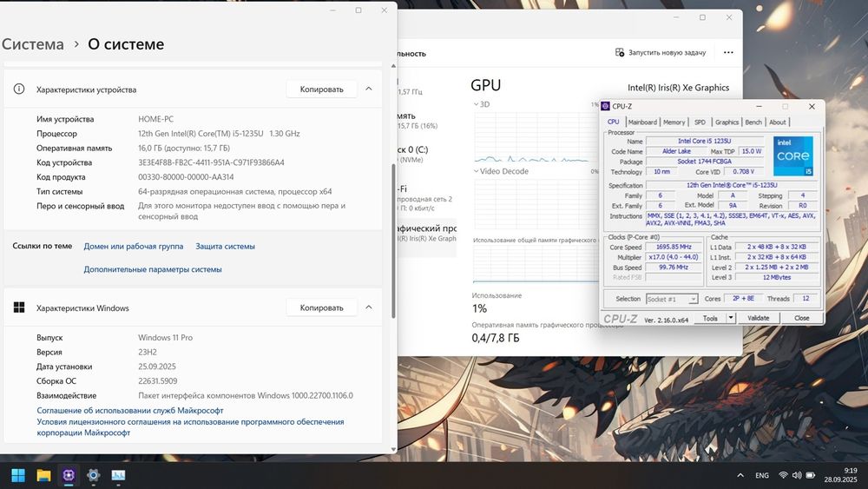Open the Условия лицензионного соглашения link
The height and width of the screenshot is (489, 868).
pos(190,427)
